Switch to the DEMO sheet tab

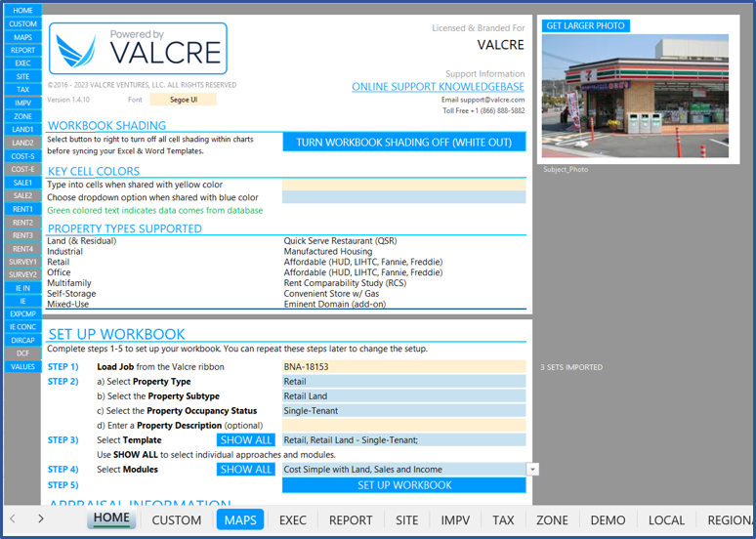(x=608, y=520)
